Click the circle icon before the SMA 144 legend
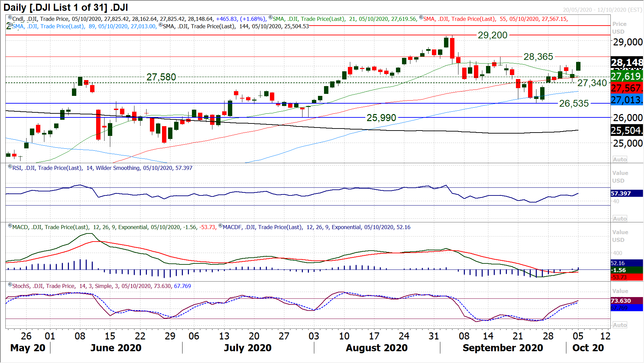The height and width of the screenshot is (363, 644). coord(160,25)
